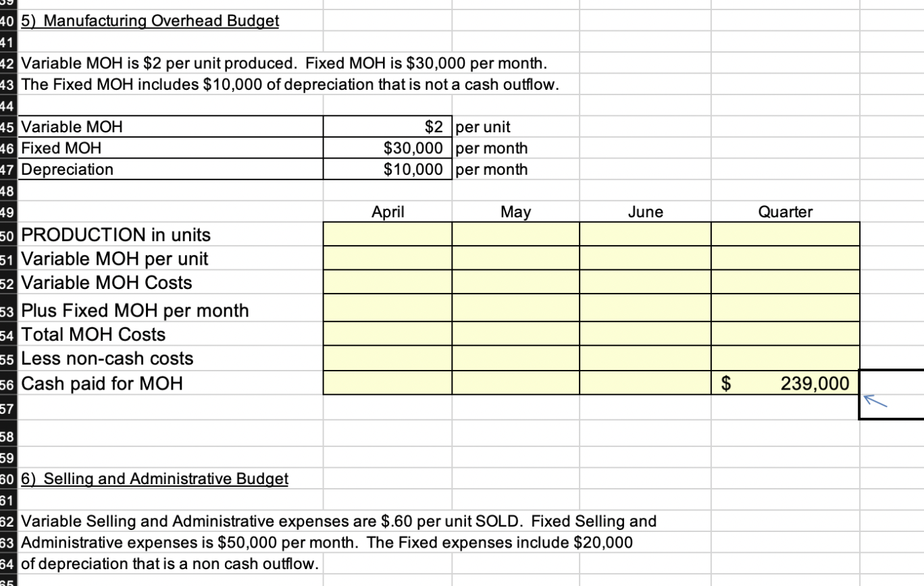The width and height of the screenshot is (924, 586).
Task: Select the May Variable MOH Costs cell
Action: [x=515, y=282]
